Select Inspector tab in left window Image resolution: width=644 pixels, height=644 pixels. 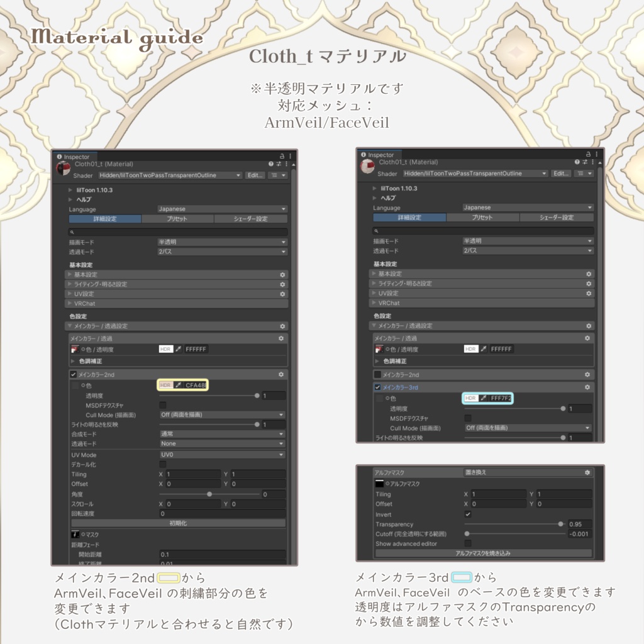pyautogui.click(x=74, y=157)
